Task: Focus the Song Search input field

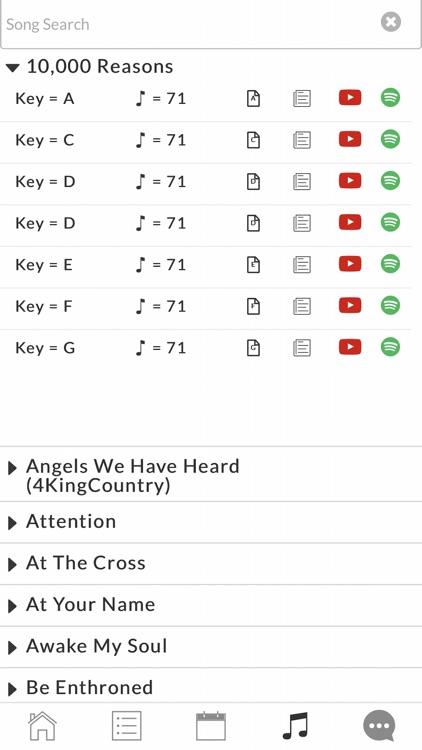Action: point(191,24)
